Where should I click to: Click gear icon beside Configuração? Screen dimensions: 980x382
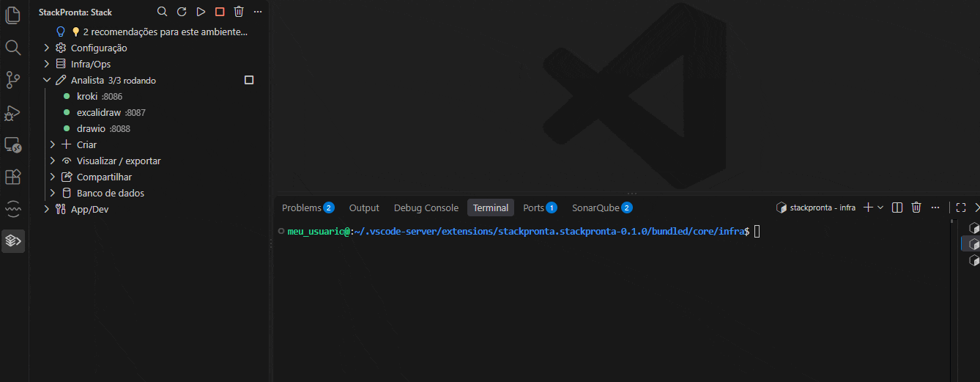coord(61,48)
